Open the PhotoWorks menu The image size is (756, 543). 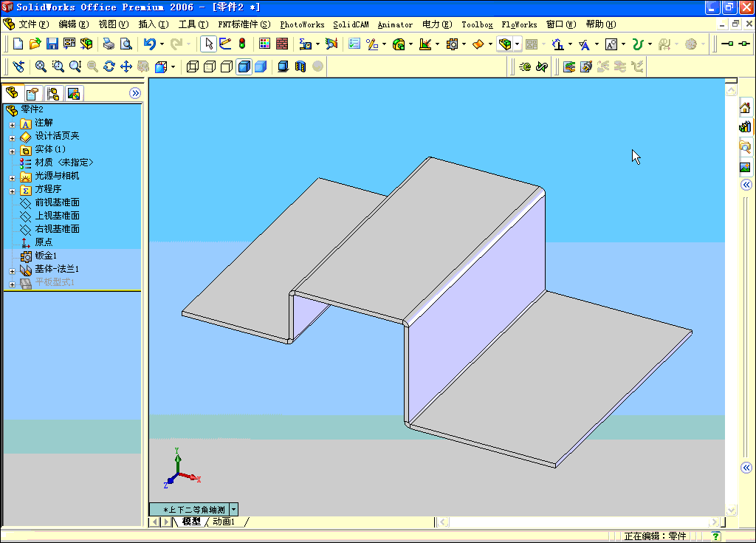click(x=302, y=24)
